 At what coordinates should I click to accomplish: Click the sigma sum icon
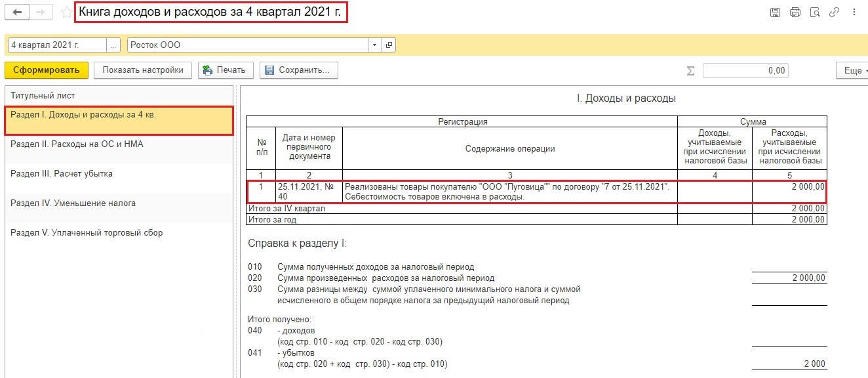click(690, 70)
